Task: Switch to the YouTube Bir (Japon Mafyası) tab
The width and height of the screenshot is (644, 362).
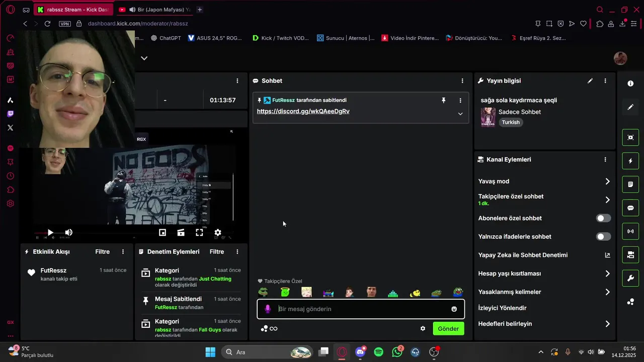Action: pyautogui.click(x=154, y=10)
